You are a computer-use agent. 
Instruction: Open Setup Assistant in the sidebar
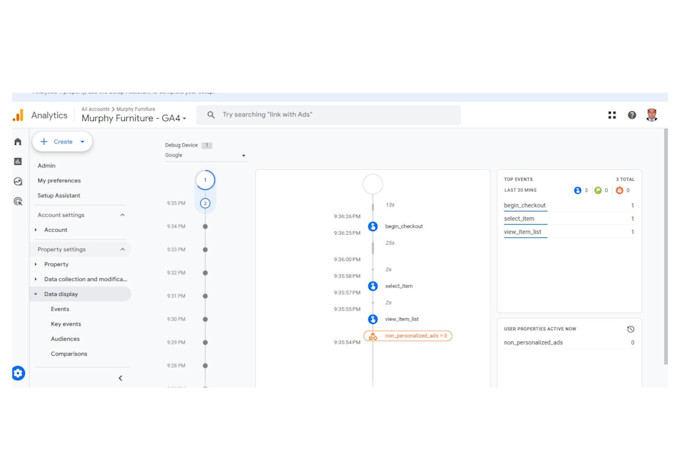point(59,196)
